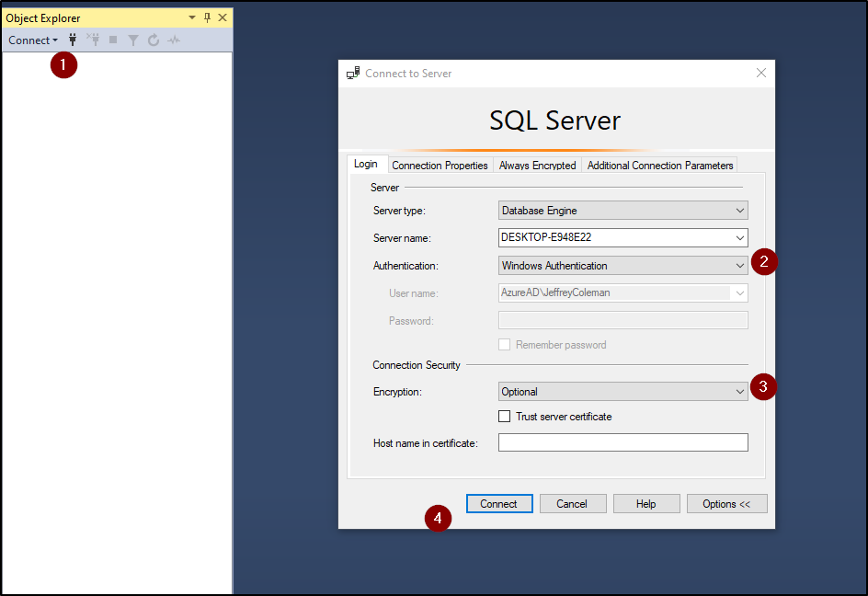Click the Host name in certificate: label
Image resolution: width=868 pixels, height=596 pixels.
[x=425, y=443]
